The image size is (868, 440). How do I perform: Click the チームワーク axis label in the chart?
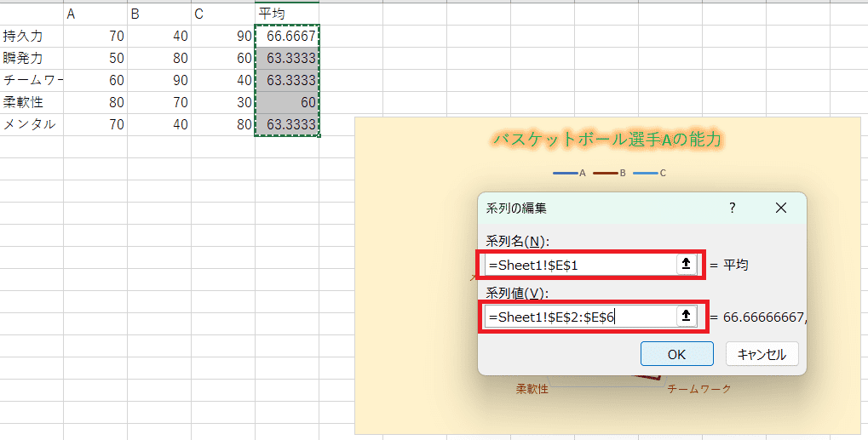click(x=699, y=389)
